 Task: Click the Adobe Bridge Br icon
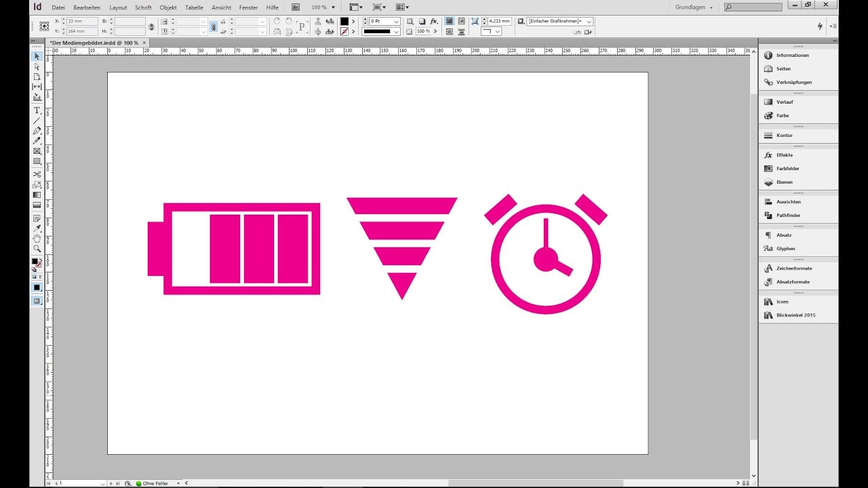(296, 7)
